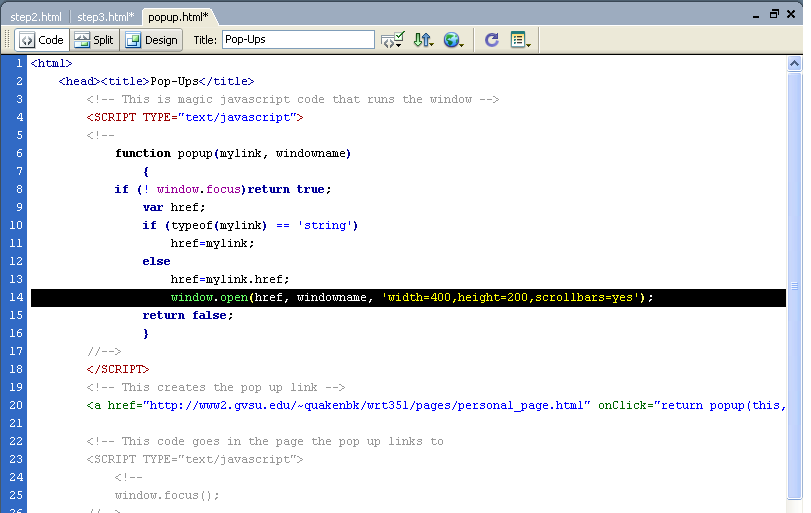Click the opening <html> tag
Viewport: 811px width, 513px height.
pyautogui.click(x=51, y=64)
